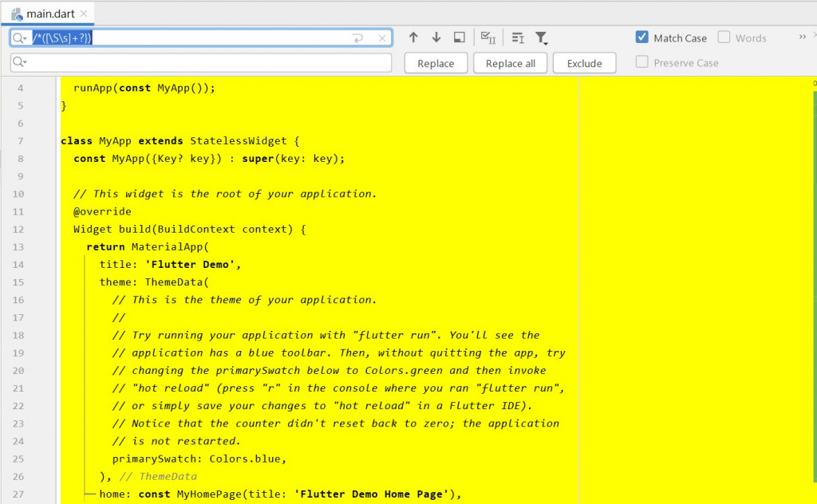
Task: Click 'const MyApp({Key? key})' constructor line
Action: point(209,158)
